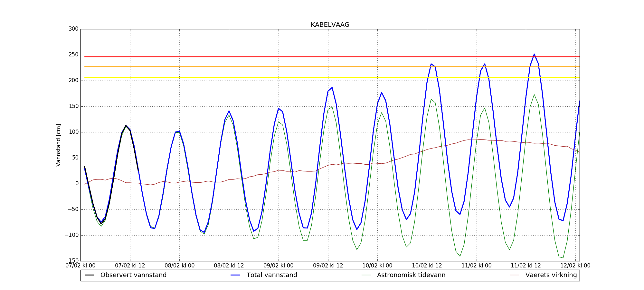
Task: Click the Astronomisk tidevann legend label
Action: (x=411, y=275)
